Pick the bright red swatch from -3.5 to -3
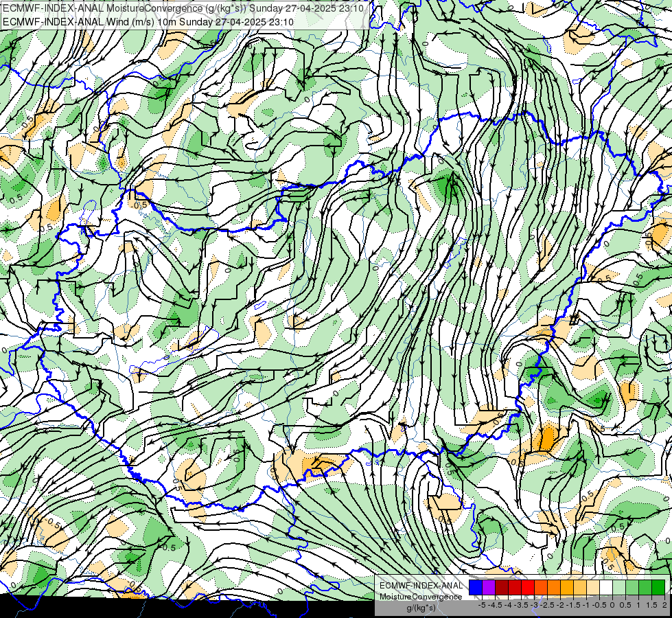672x618 pixels. click(x=528, y=588)
